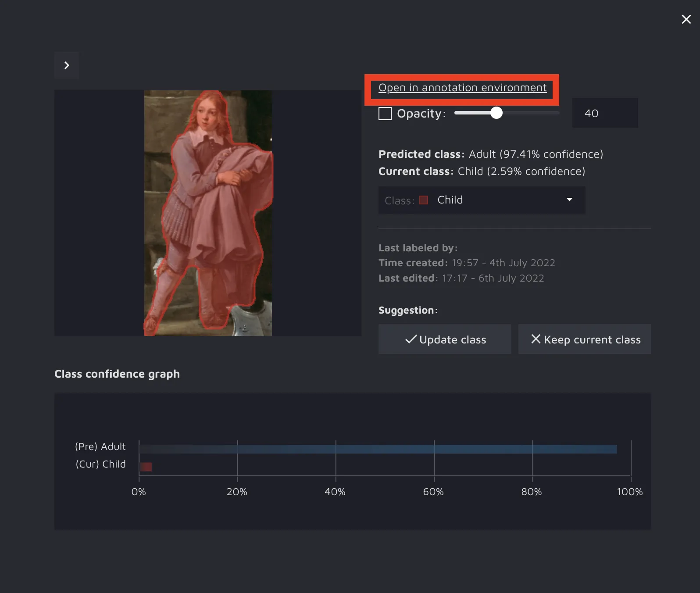Click the Class dropdown caret arrow
The height and width of the screenshot is (593, 700).
[569, 200]
